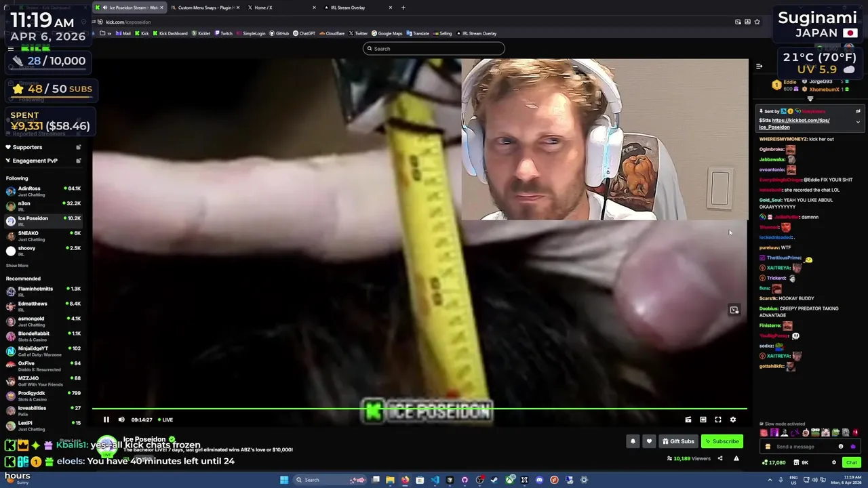The image size is (868, 488).
Task: Enable theater mode in the player
Action: [x=703, y=420]
